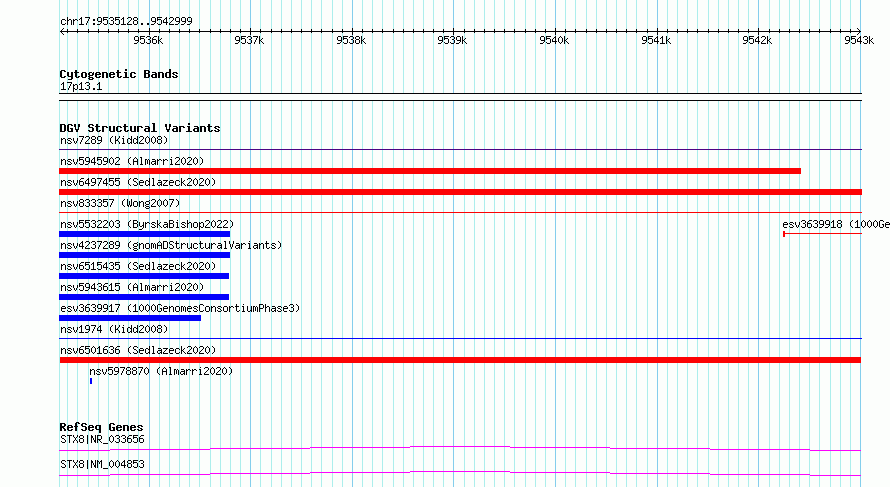Select the nsv6515435 blue variant bar
Image resolution: width=890 pixels, height=487 pixels.
[144, 276]
